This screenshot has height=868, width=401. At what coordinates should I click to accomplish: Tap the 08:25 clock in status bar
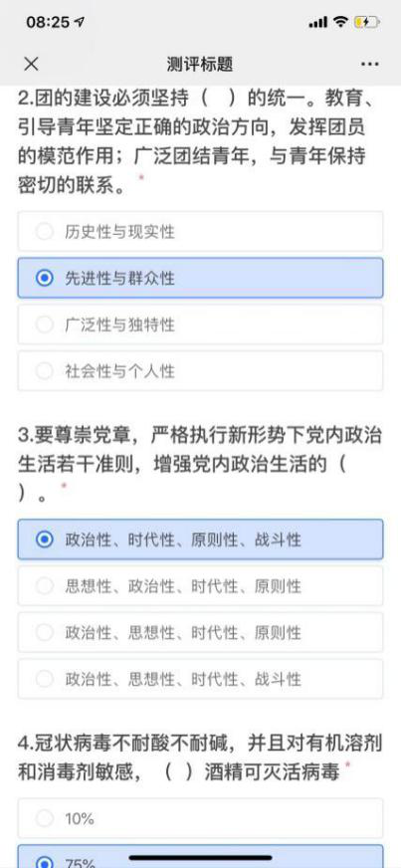coord(48,22)
